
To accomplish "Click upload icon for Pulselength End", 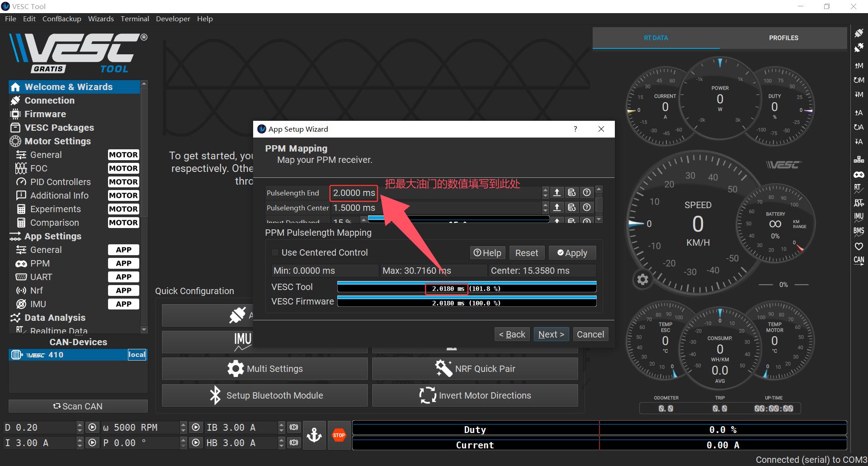I will click(x=557, y=193).
